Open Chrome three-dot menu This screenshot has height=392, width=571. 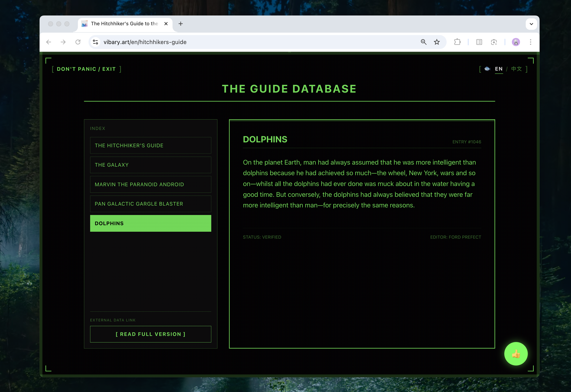(x=530, y=42)
